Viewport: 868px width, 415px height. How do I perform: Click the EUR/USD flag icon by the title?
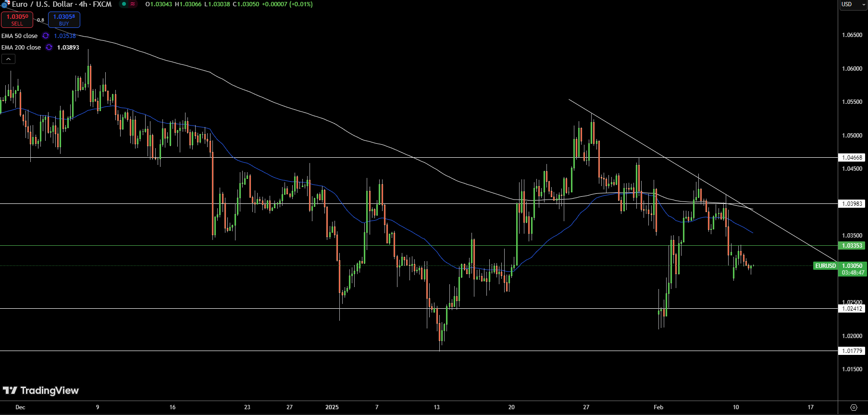(6, 4)
